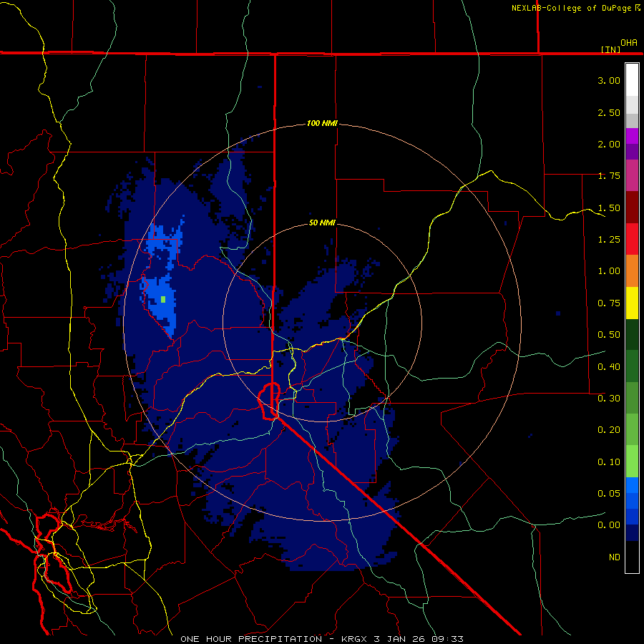Select the 0.05 legend value
Screen dimensions: 644x644
(x=609, y=494)
